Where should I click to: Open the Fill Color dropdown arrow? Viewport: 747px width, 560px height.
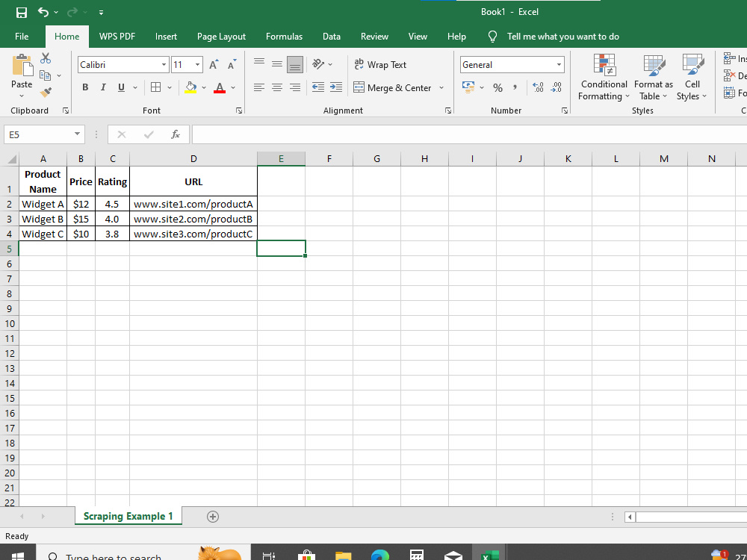pyautogui.click(x=204, y=87)
